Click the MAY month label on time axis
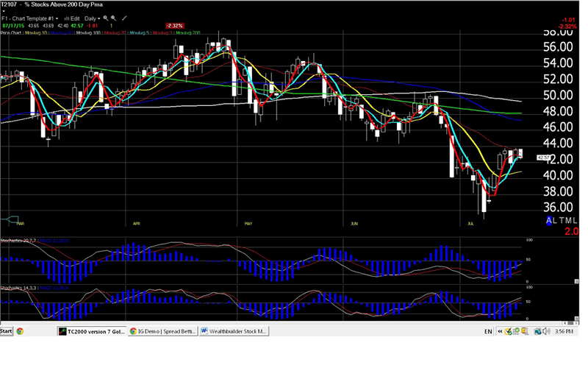This screenshot has height=368, width=588. [x=248, y=224]
